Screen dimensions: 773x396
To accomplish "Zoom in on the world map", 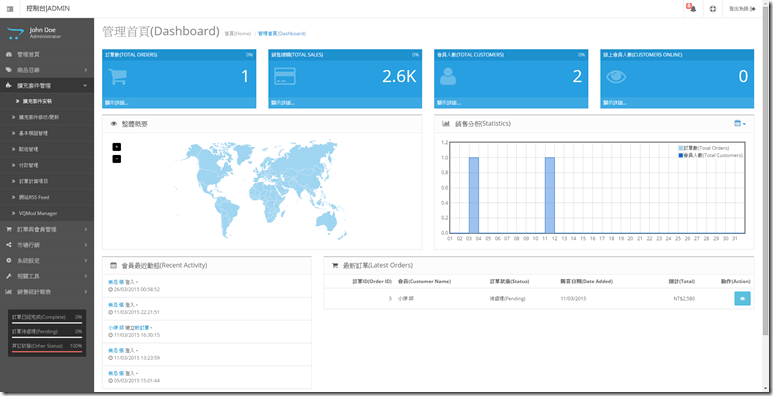I will (x=116, y=147).
